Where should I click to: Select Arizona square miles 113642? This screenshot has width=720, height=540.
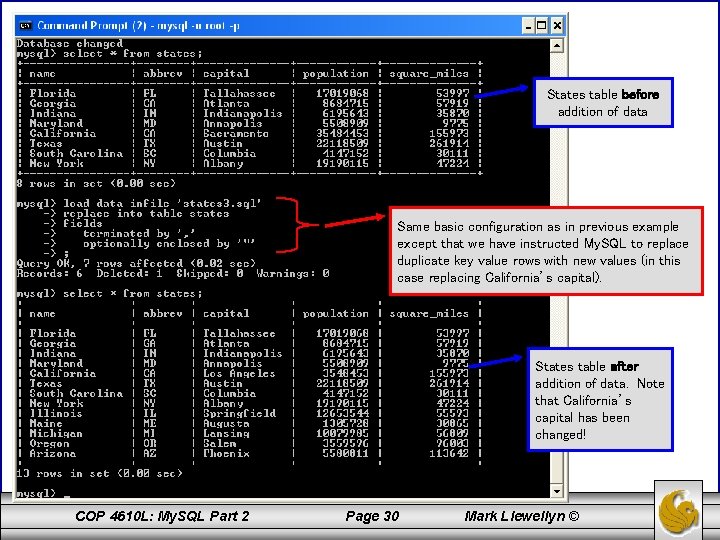[x=449, y=454]
